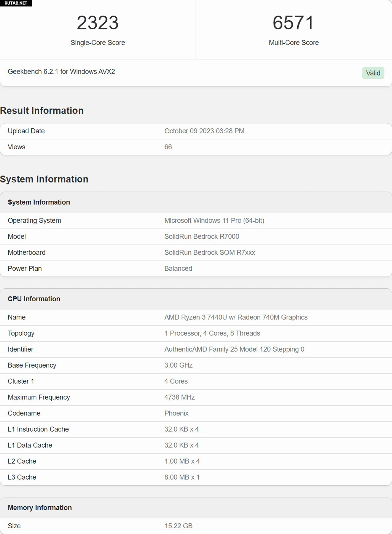Viewport: 392px width, 534px height.
Task: Click the CPU Information table header
Action: 34,299
